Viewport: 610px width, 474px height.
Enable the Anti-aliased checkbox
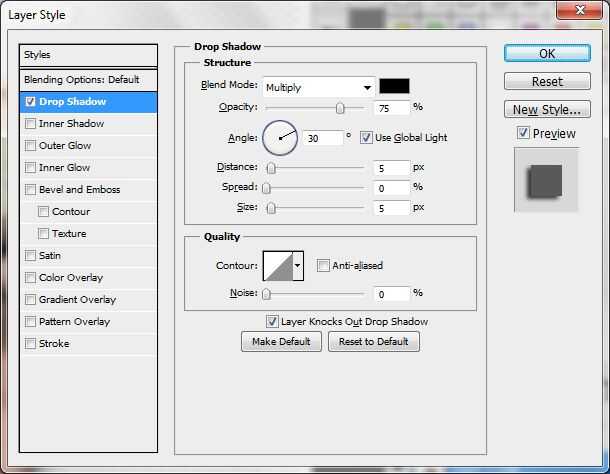[323, 266]
